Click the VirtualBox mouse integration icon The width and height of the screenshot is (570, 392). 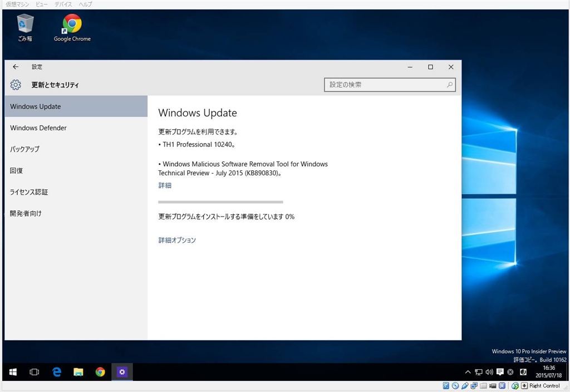pyautogui.click(x=515, y=386)
